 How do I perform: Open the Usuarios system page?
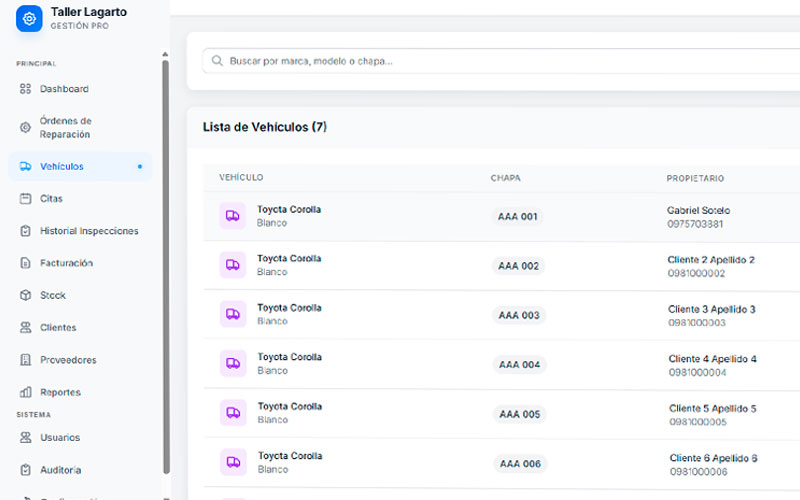[60, 438]
